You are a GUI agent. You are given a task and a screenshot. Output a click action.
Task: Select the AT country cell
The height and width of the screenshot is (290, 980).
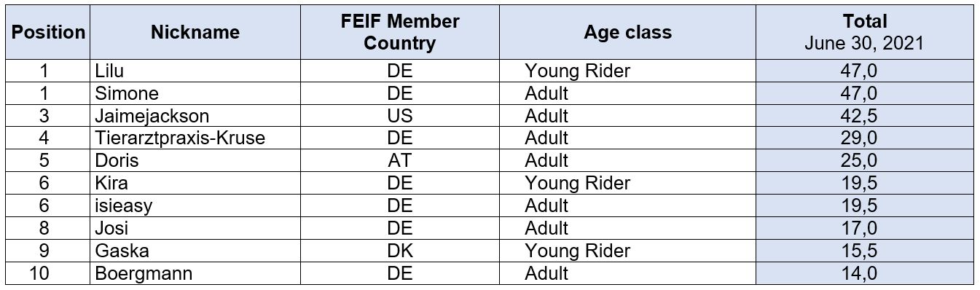click(399, 161)
